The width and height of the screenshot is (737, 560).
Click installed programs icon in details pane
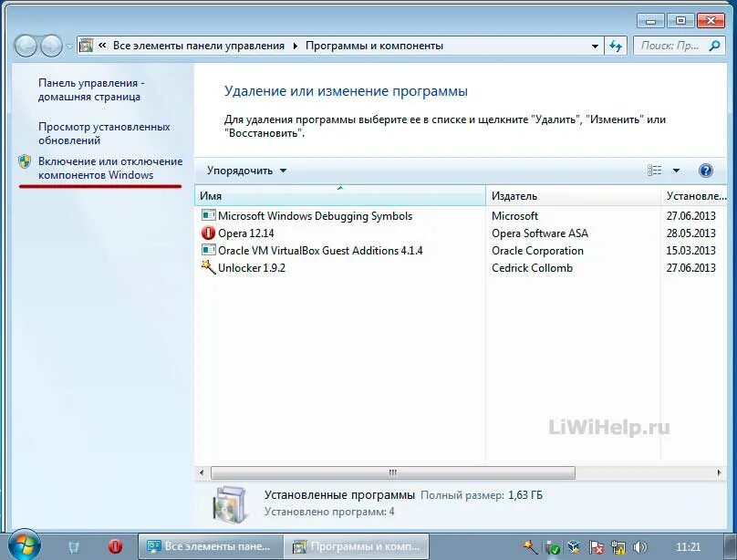click(x=229, y=504)
